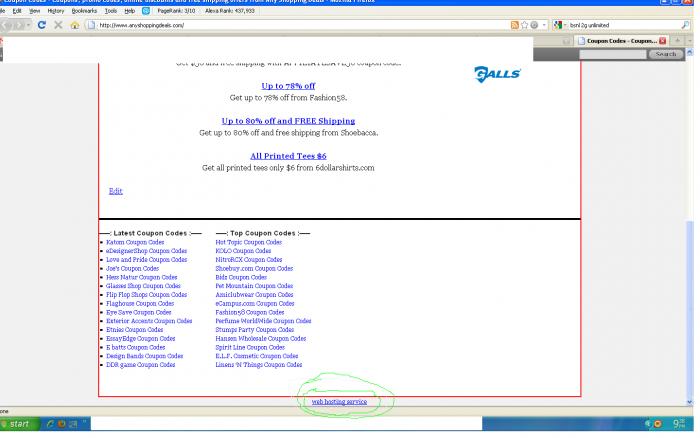
Task: Click the PageRank 3/10 toolbar indicator
Action: click(x=176, y=11)
